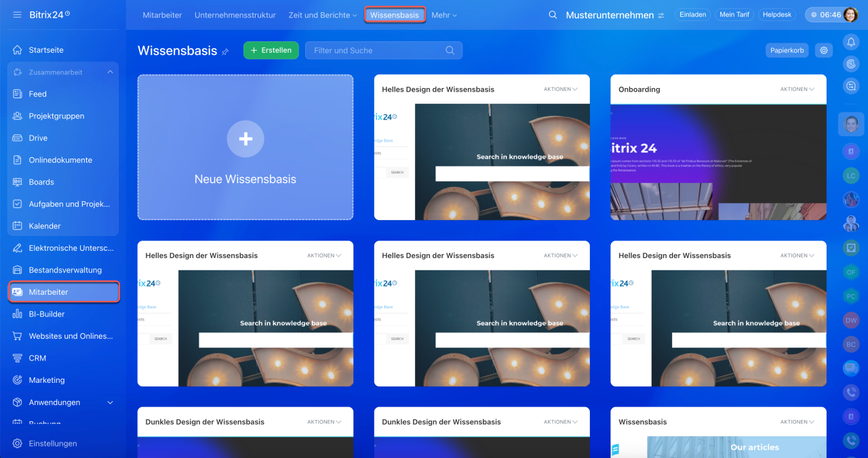Open the Onboarding knowledge base thumbnail
Viewport: 868px width, 458px height.
click(718, 162)
